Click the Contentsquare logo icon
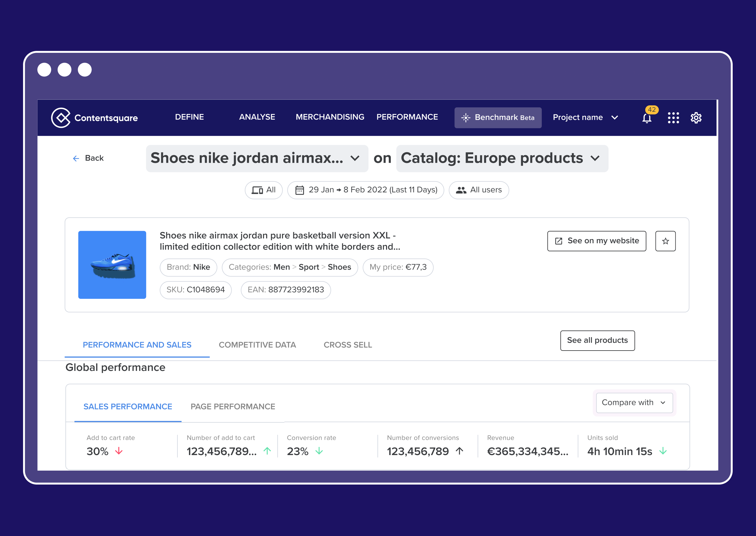Image resolution: width=756 pixels, height=536 pixels. 61,117
